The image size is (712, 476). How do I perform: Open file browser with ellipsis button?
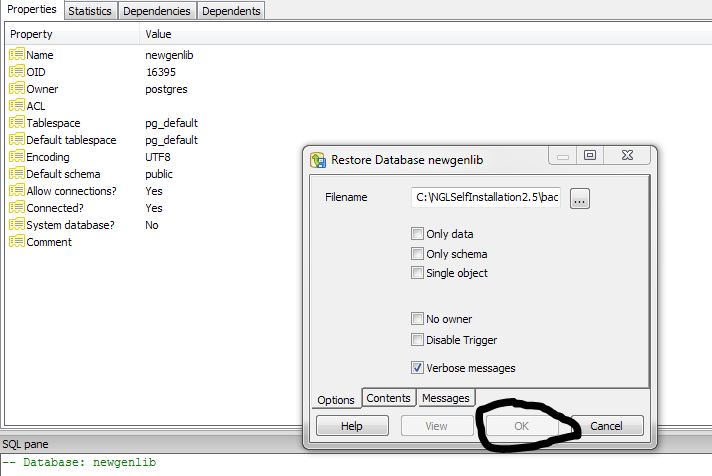[x=580, y=199]
